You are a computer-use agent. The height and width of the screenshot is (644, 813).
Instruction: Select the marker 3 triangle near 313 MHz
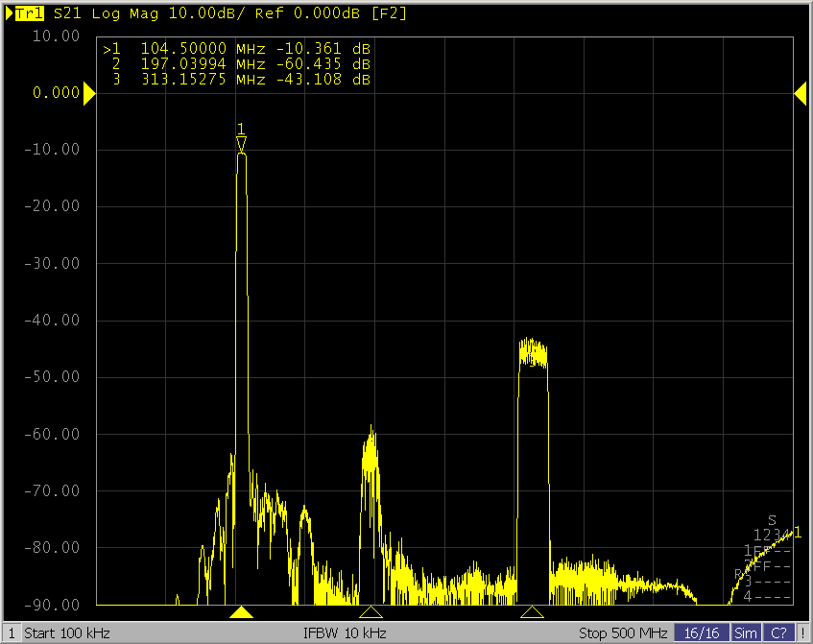pos(532,611)
